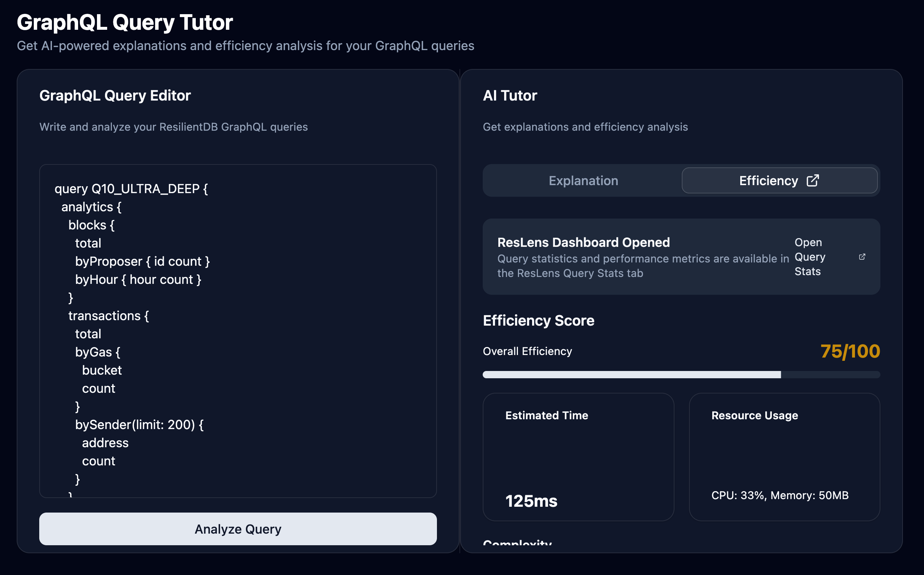The width and height of the screenshot is (924, 575).
Task: Click the 75/100 efficiency score
Action: 850,351
